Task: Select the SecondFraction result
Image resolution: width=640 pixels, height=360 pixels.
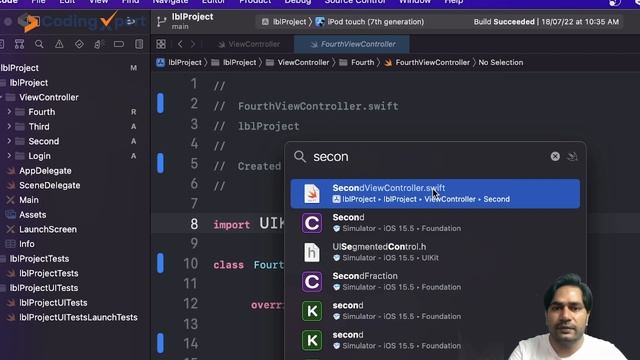Action: tap(435, 282)
